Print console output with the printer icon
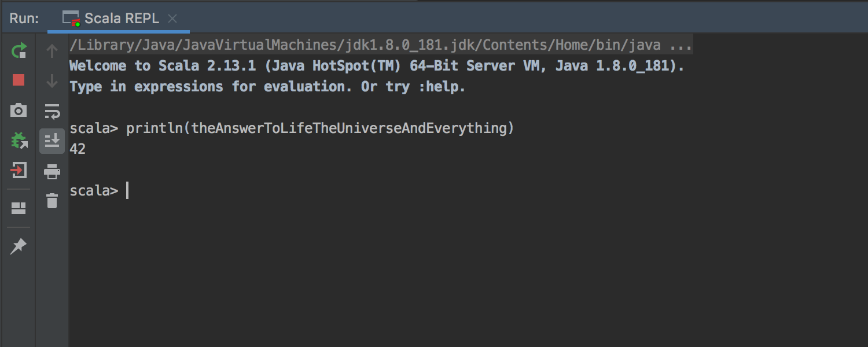Viewport: 868px width, 347px height. 52,171
